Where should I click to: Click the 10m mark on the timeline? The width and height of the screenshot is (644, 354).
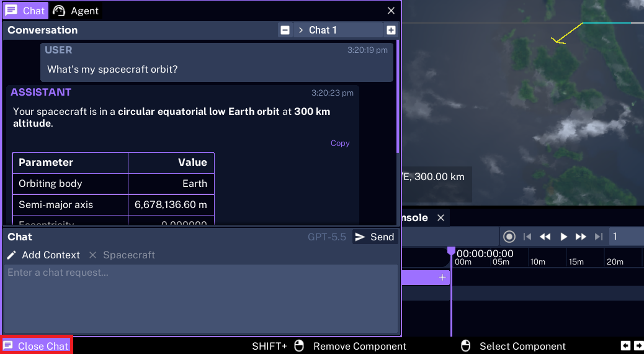(538, 261)
